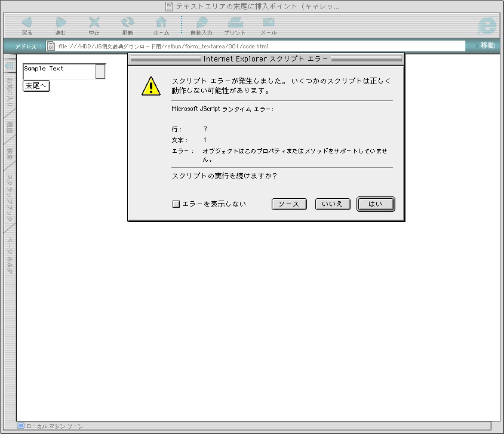Open the スクラップブック side tab
This screenshot has width=504, height=434.
click(10, 197)
